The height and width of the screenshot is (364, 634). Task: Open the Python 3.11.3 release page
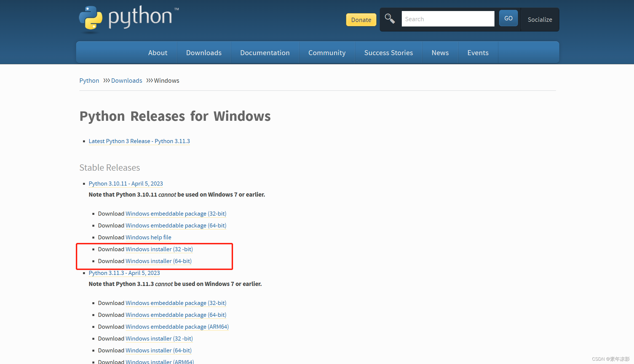pos(124,273)
